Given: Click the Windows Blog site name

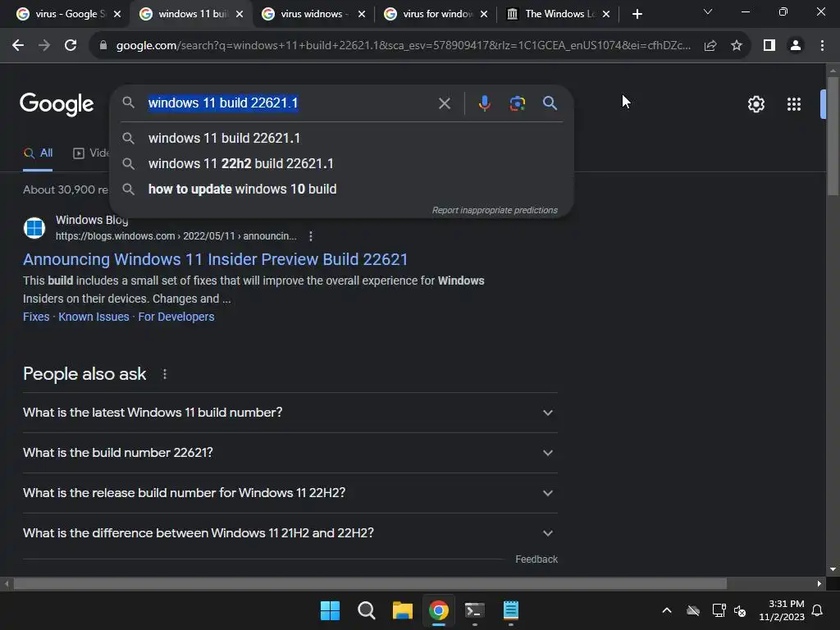Looking at the screenshot, I should tap(92, 220).
